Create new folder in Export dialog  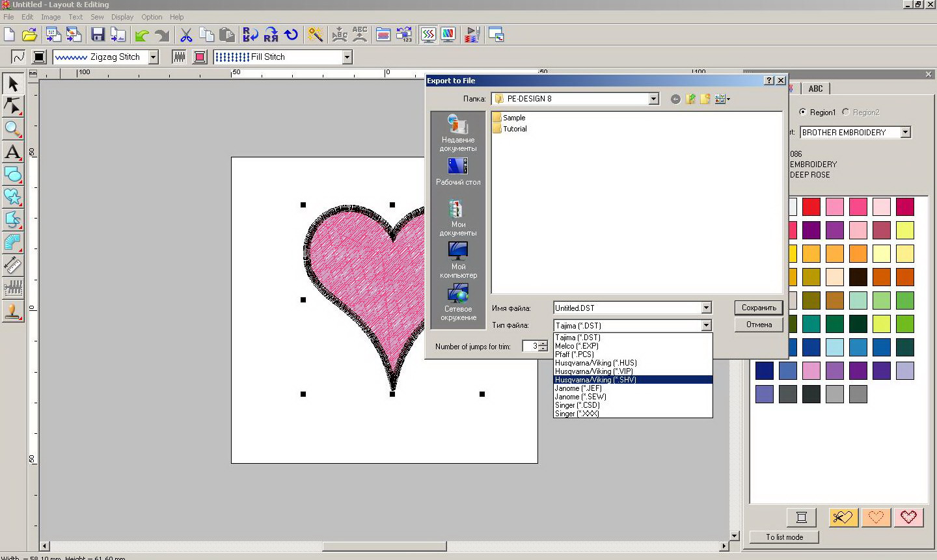point(705,99)
